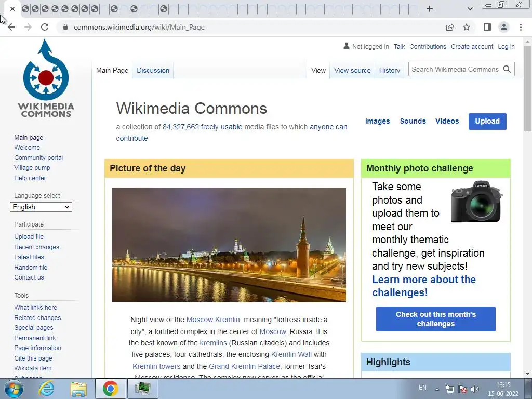Reload the page with the refresh icon
The image size is (532, 399).
45,27
